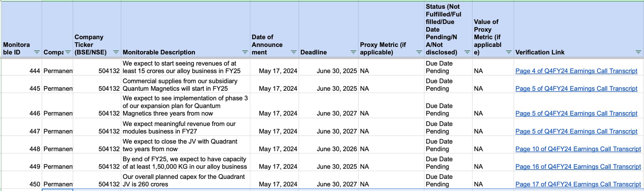
Task: Open Status column filter dropdown
Action: coord(467,52)
